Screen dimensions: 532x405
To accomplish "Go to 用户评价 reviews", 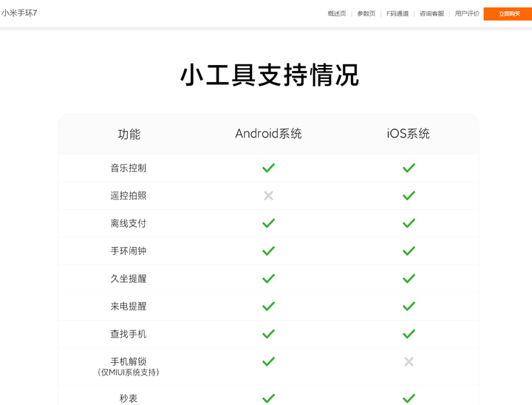I will (x=467, y=13).
